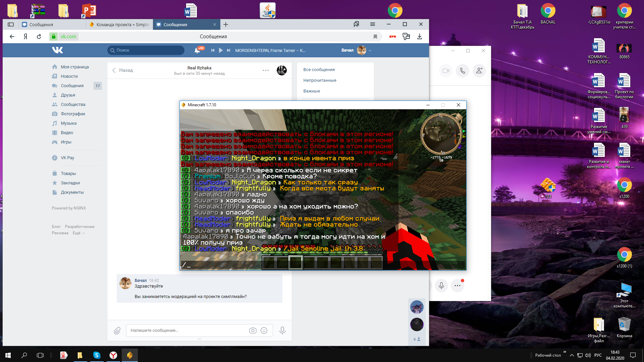
Task: Open Этот компьютер desktop icon
Action: [624, 295]
